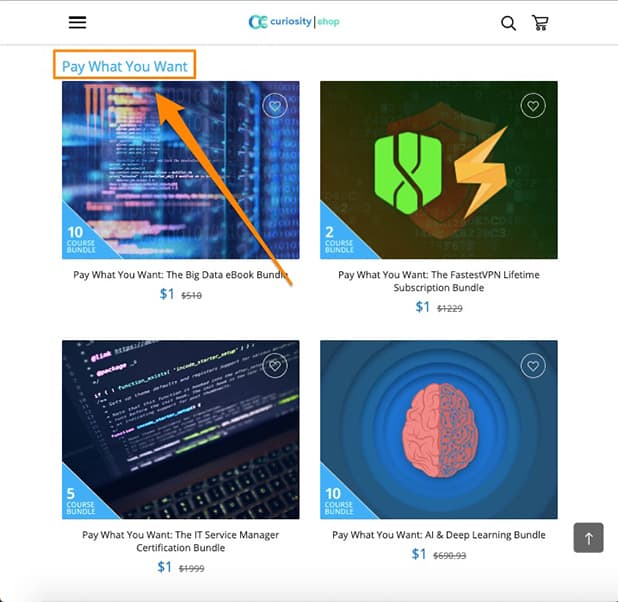Click the search magnifier icon
This screenshot has width=618, height=602.
click(x=508, y=23)
